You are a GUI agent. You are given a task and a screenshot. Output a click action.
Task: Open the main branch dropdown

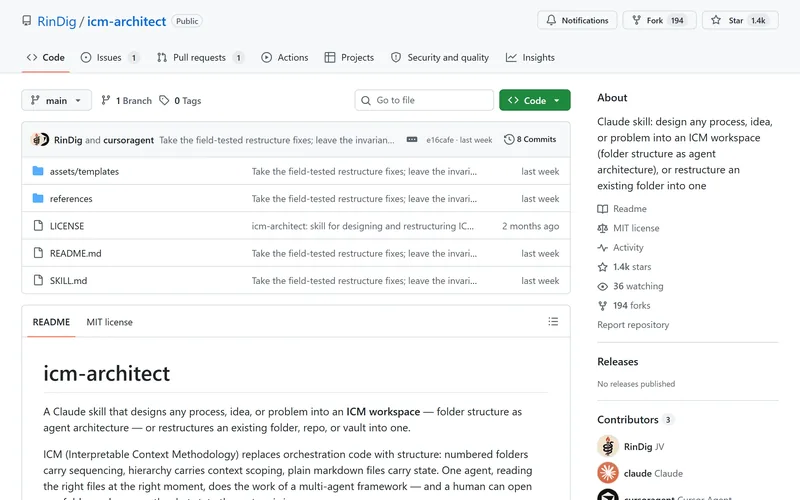coord(57,100)
